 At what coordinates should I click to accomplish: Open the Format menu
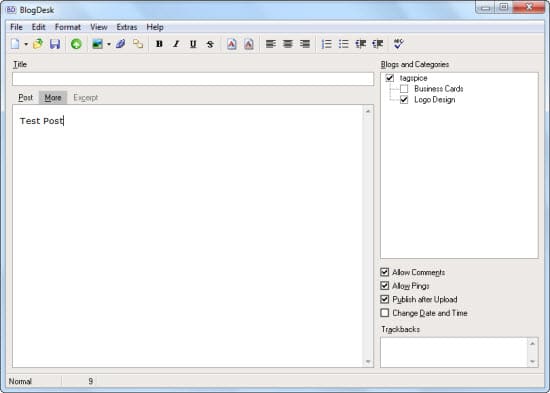coord(68,27)
